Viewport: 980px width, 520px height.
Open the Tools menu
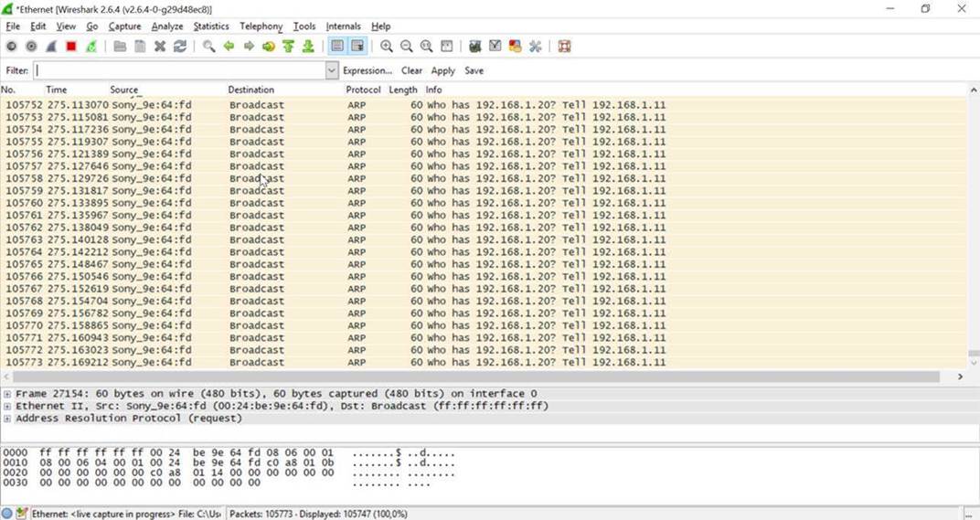pos(304,27)
